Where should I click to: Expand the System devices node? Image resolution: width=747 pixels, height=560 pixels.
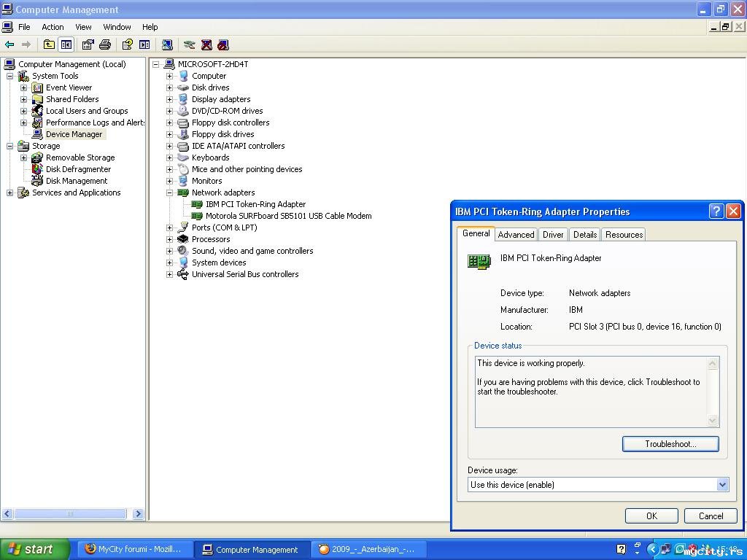tap(169, 262)
